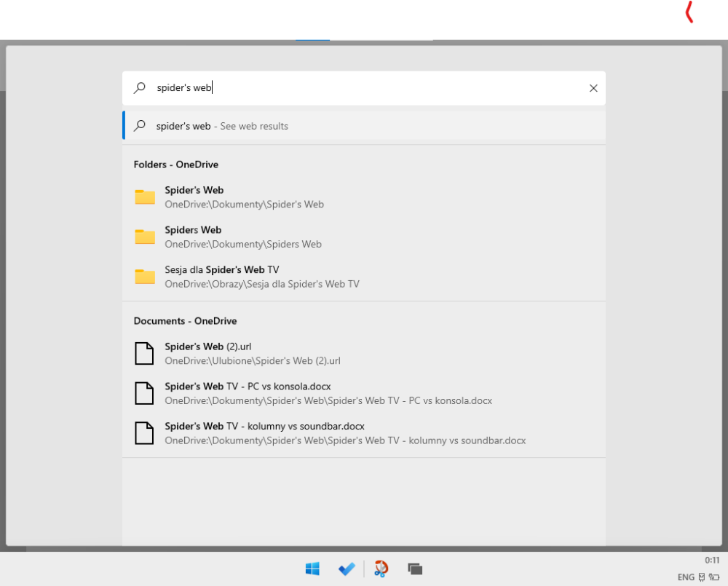This screenshot has width=728, height=586.
Task: Select "Sesja dla Spider's Web TV" folder title
Action: point(222,270)
